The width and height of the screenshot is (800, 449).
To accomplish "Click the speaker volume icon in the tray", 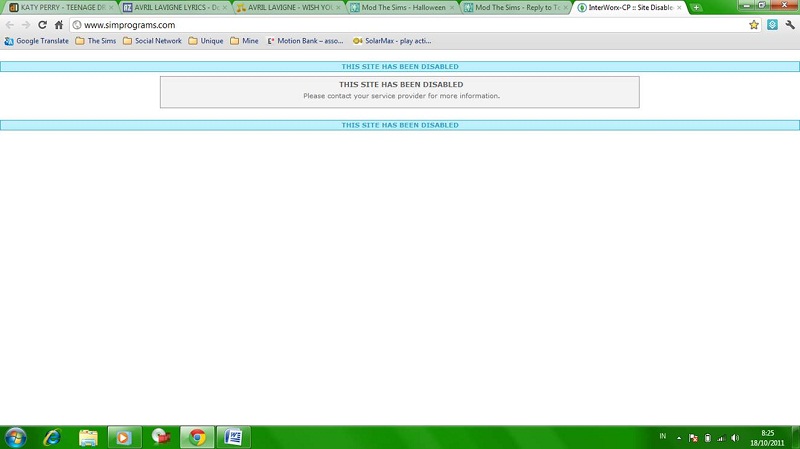I will pos(735,437).
